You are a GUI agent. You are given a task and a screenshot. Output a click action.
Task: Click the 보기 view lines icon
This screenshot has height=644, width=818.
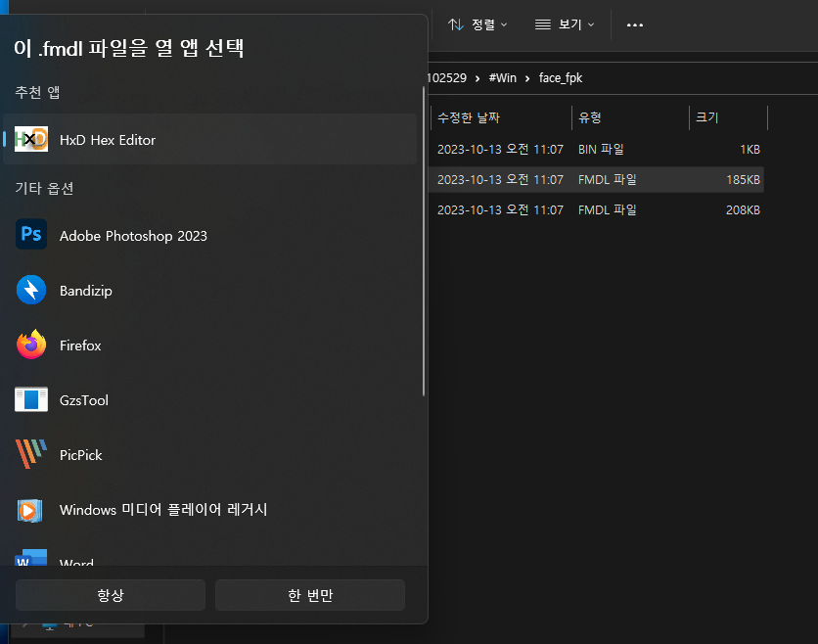pyautogui.click(x=542, y=24)
